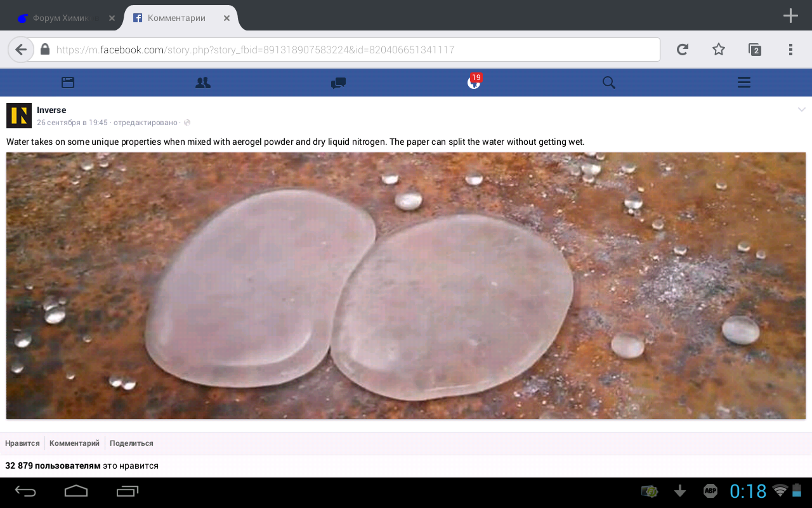This screenshot has width=812, height=508.
Task: Open Facebook hamburger menu
Action: coord(744,83)
